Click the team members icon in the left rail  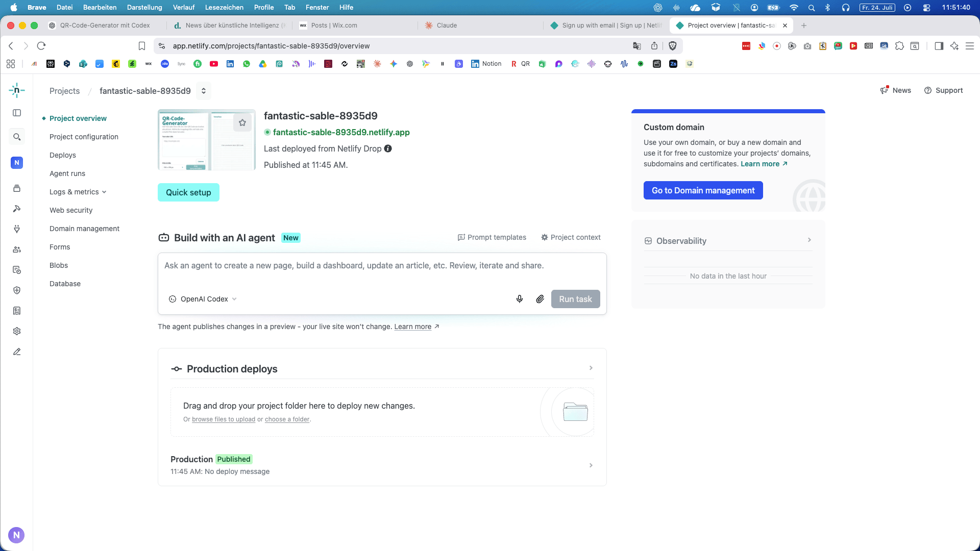coord(17,249)
